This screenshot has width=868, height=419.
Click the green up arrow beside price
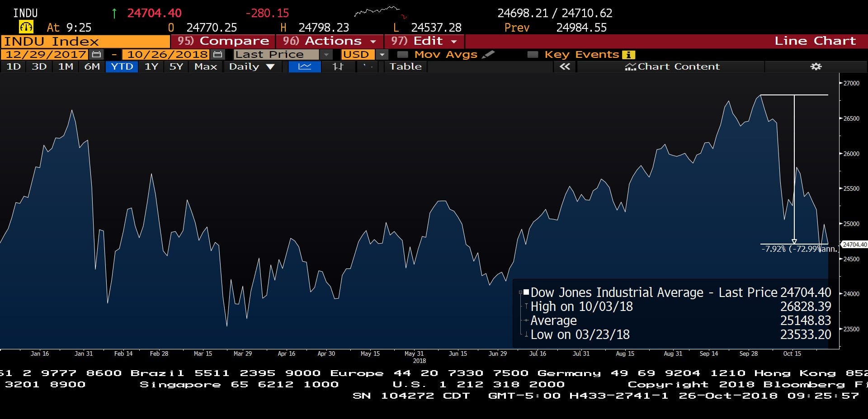(x=114, y=14)
